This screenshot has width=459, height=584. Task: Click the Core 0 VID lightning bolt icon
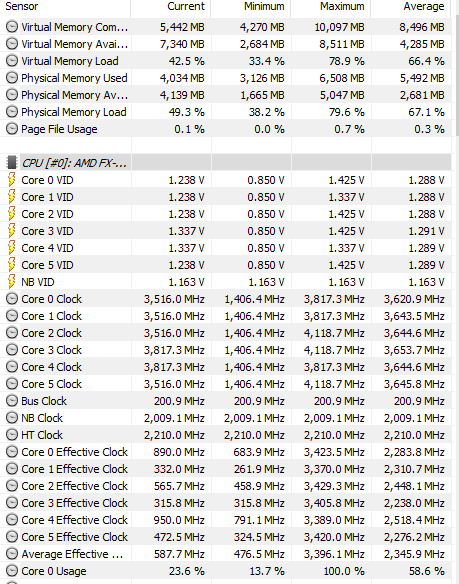pos(12,180)
